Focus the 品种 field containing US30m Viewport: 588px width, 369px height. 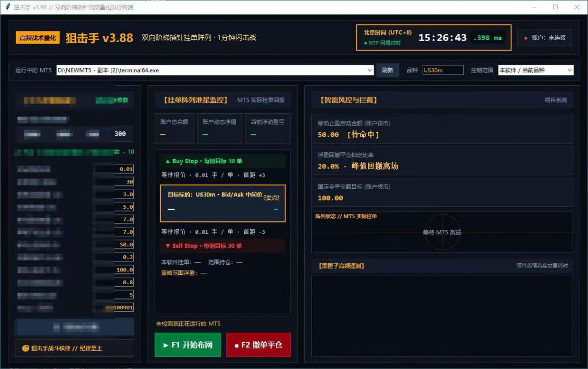click(442, 70)
